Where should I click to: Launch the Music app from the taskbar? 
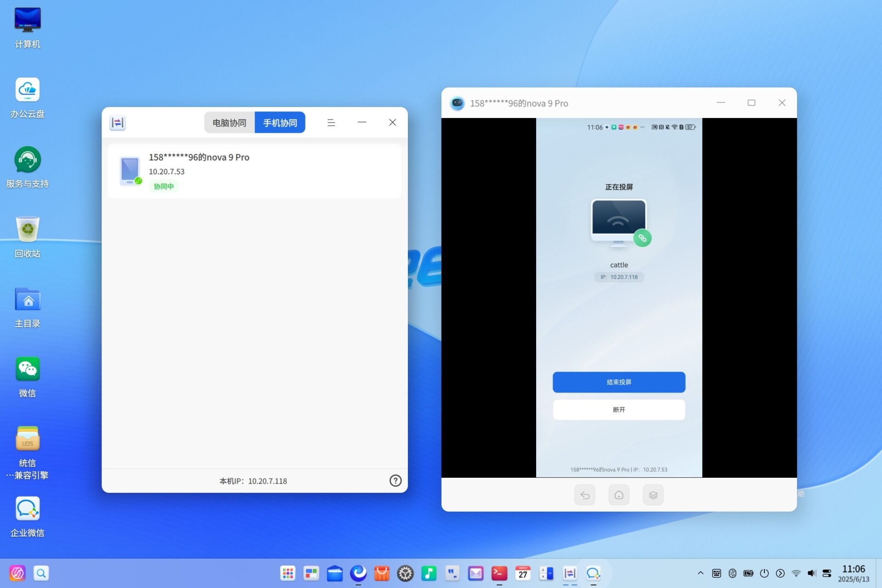point(429,573)
